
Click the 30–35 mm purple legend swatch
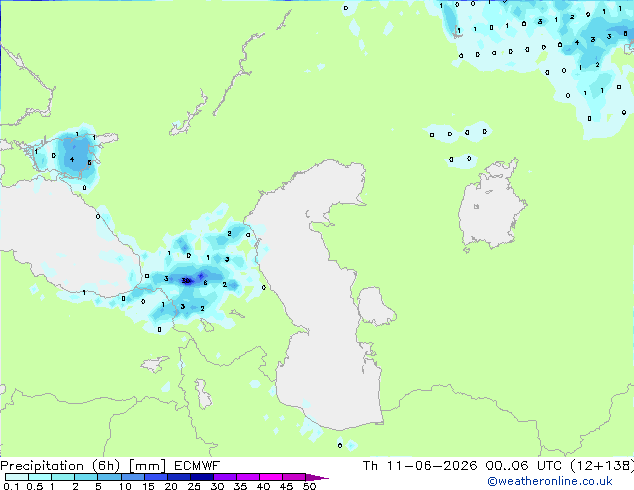point(224,477)
